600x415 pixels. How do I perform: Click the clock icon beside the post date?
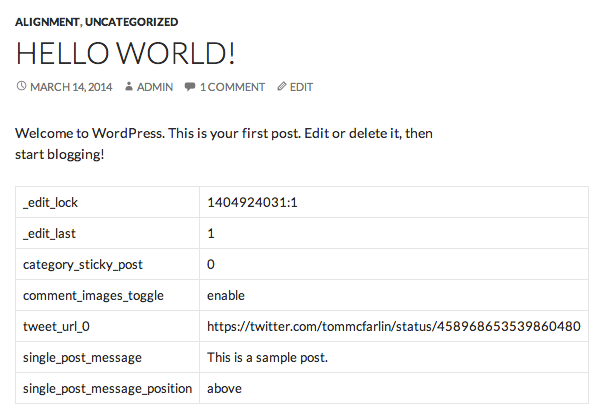[21, 86]
